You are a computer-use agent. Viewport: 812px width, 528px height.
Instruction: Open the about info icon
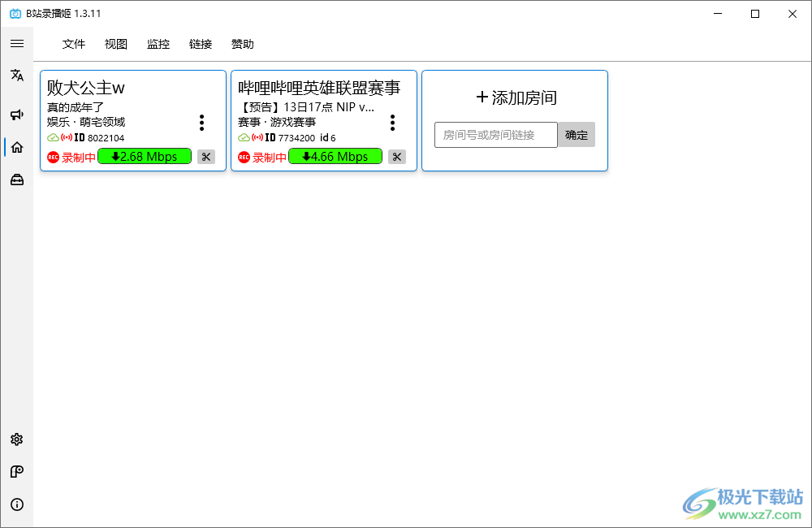(x=17, y=504)
